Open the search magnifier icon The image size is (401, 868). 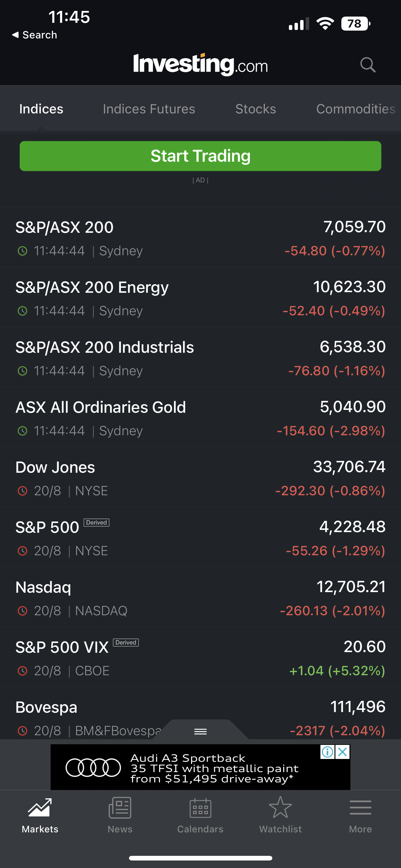(x=367, y=64)
